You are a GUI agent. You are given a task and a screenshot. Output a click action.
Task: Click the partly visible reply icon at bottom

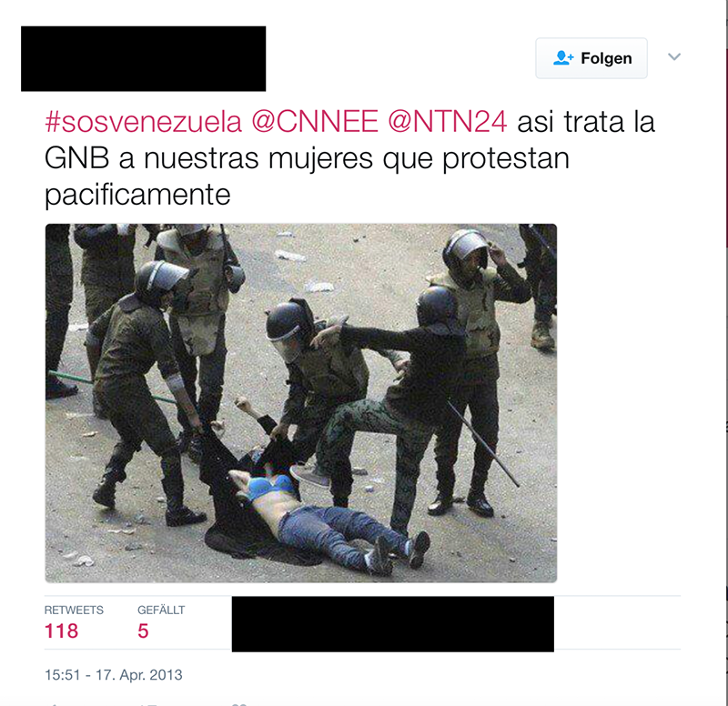click(54, 704)
